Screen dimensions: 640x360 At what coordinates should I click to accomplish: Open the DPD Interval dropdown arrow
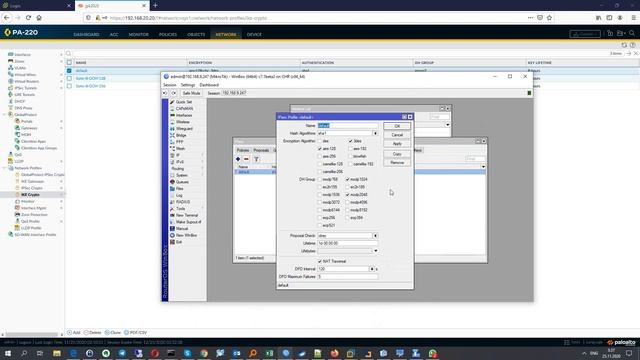pyautogui.click(x=372, y=269)
